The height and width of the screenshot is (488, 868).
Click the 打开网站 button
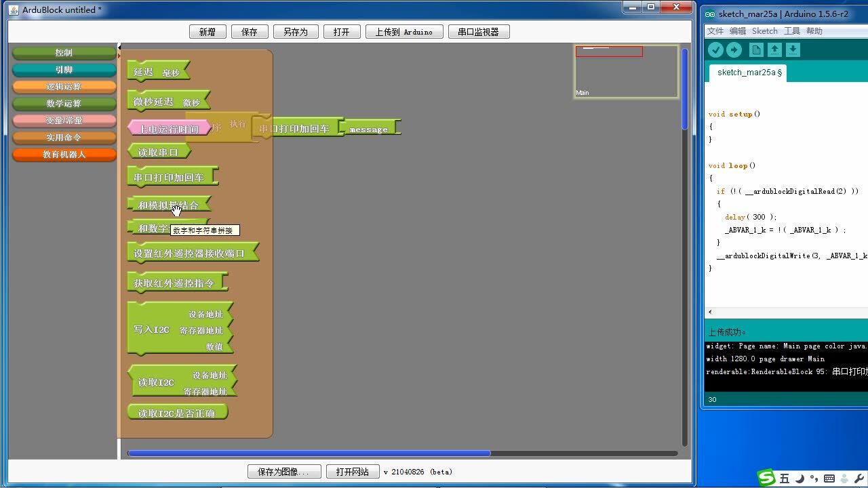pyautogui.click(x=353, y=472)
